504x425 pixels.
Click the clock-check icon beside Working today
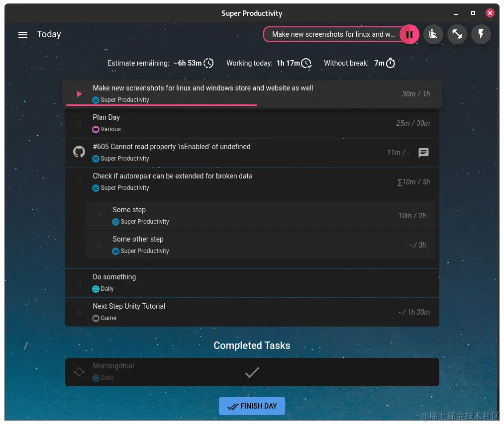click(x=306, y=63)
